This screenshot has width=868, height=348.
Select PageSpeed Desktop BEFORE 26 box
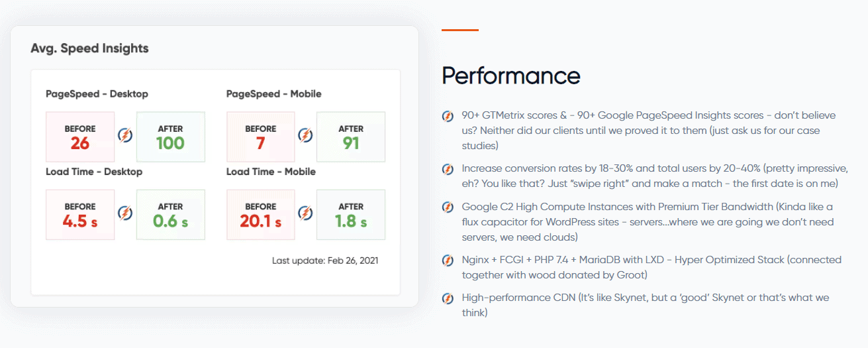point(80,137)
